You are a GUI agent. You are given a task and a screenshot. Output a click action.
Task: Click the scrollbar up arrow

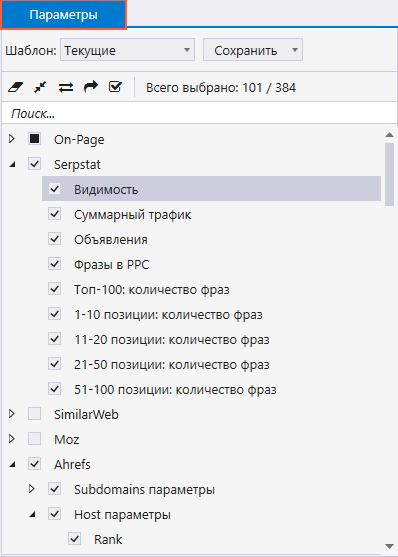[x=389, y=135]
